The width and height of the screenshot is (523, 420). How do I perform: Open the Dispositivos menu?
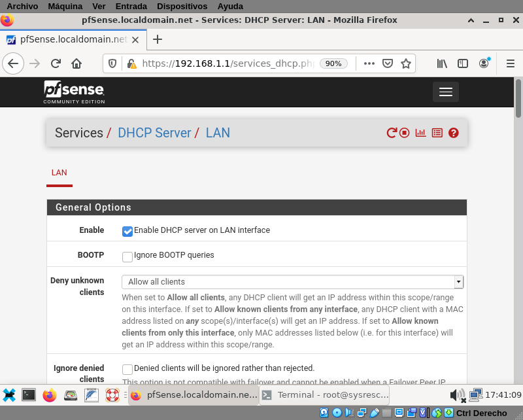pos(182,7)
